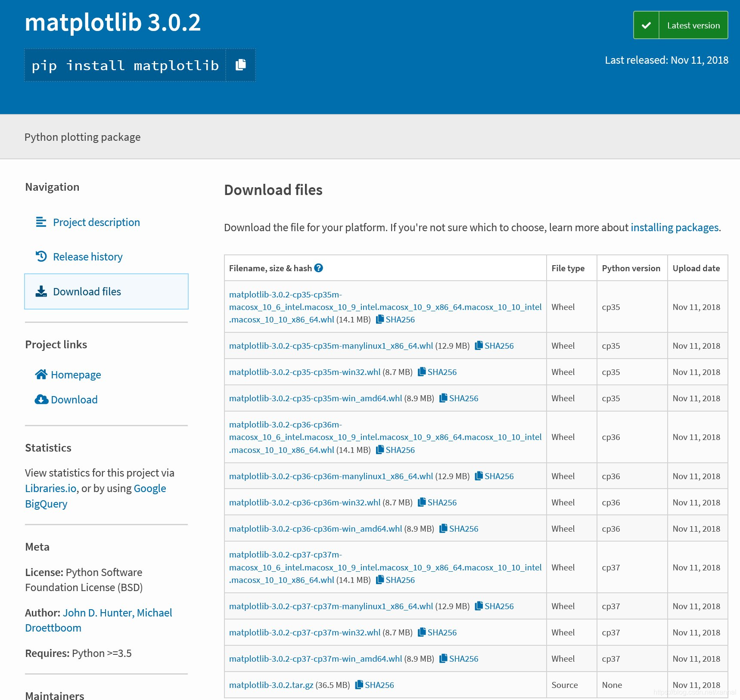Download cp36-cp36m-win_amd64.whl file
The image size is (740, 700).
[315, 529]
